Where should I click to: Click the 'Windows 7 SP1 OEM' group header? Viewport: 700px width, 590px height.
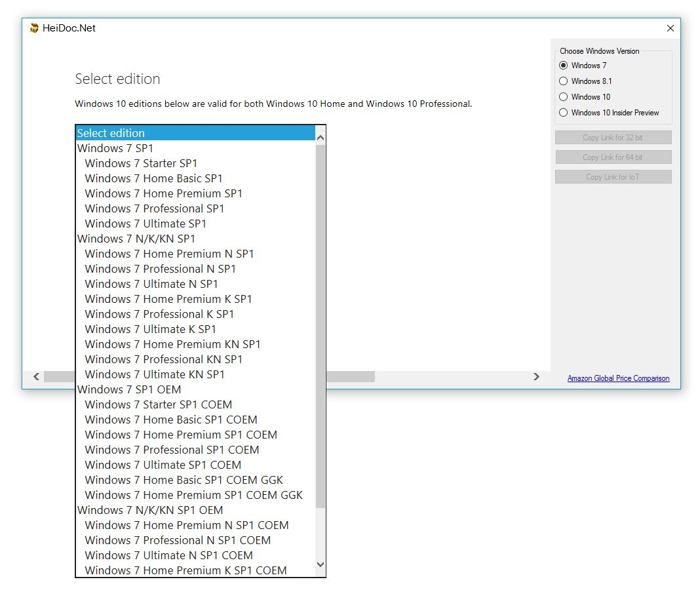(x=195, y=389)
